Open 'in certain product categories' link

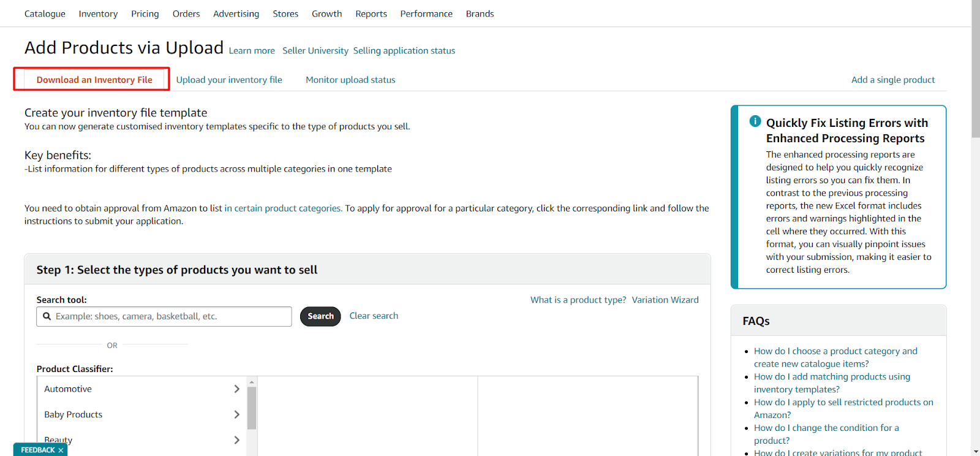(x=283, y=208)
